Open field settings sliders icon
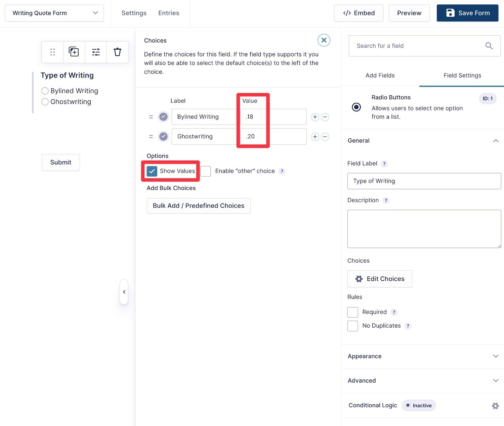The width and height of the screenshot is (504, 426). coord(96,52)
